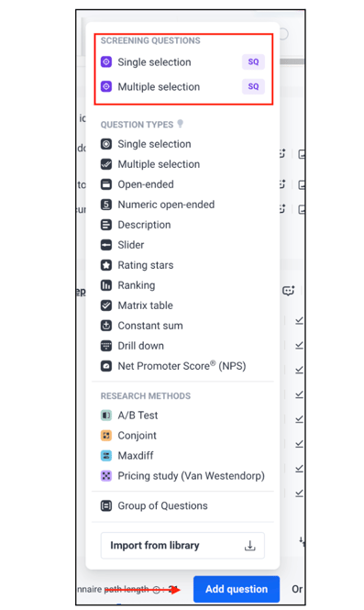The height and width of the screenshot is (610, 364).
Task: Click the question types lightbulb hint
Action: 180,124
